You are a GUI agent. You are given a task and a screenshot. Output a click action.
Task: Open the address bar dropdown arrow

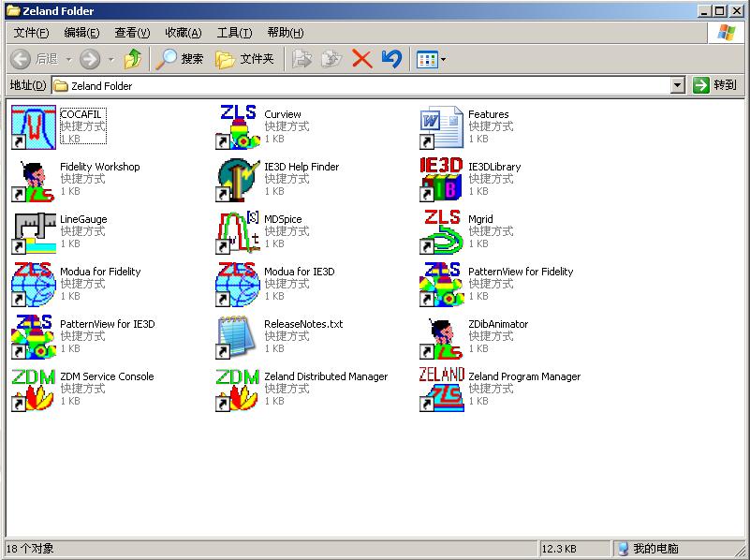677,85
